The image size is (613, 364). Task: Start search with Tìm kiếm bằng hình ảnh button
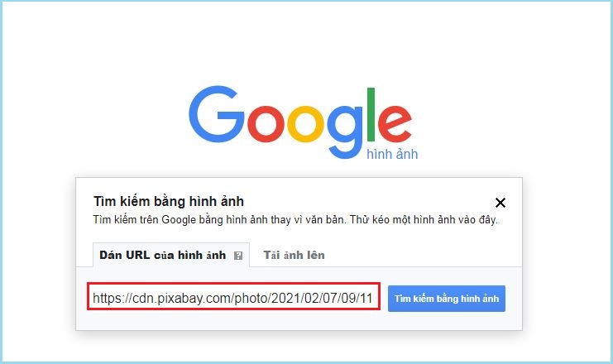[x=447, y=299]
